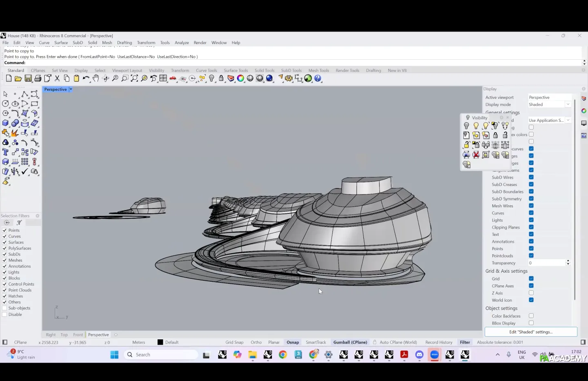Click the Zoom Extents toolbar icon
This screenshot has height=381, width=588.
point(134,78)
